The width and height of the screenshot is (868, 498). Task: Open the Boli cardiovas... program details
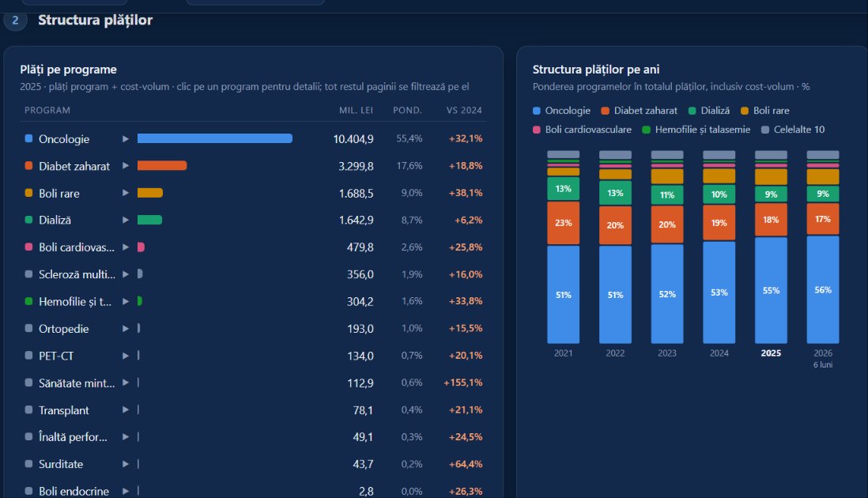254,247
